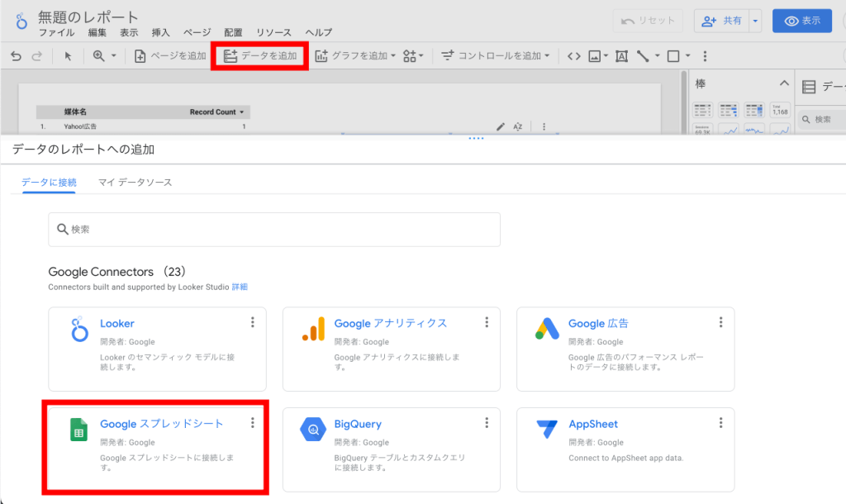This screenshot has height=504, width=846.
Task: Open the 挿入 menu
Action: 161,33
